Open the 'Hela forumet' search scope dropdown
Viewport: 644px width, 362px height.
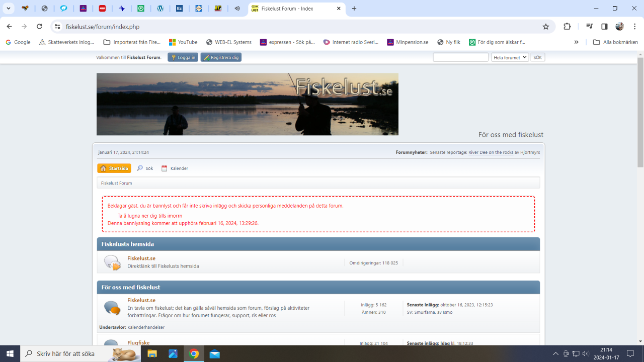510,57
